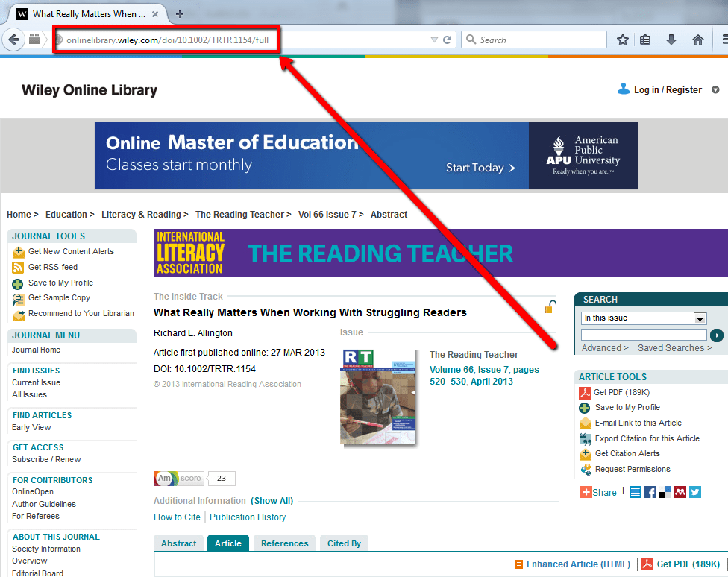This screenshot has height=577, width=728.
Task: Open the Get RSS feed option
Action: 52,267
